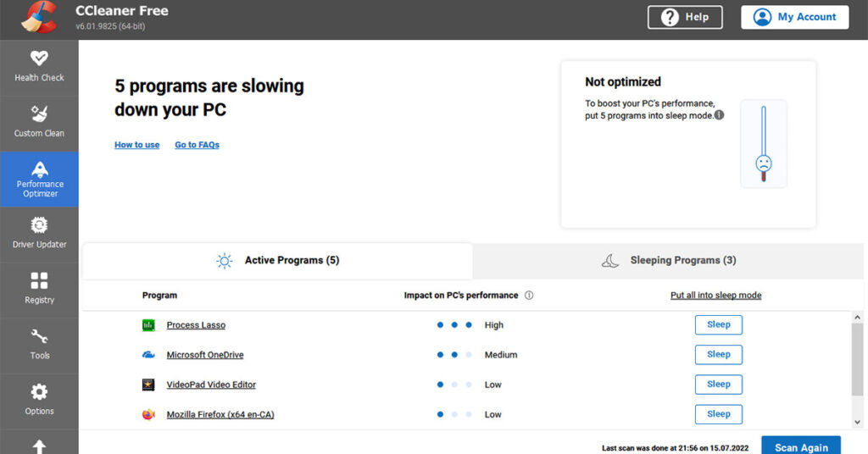Click the info icon in Not optimized card
This screenshot has width=868, height=454.
pos(719,115)
